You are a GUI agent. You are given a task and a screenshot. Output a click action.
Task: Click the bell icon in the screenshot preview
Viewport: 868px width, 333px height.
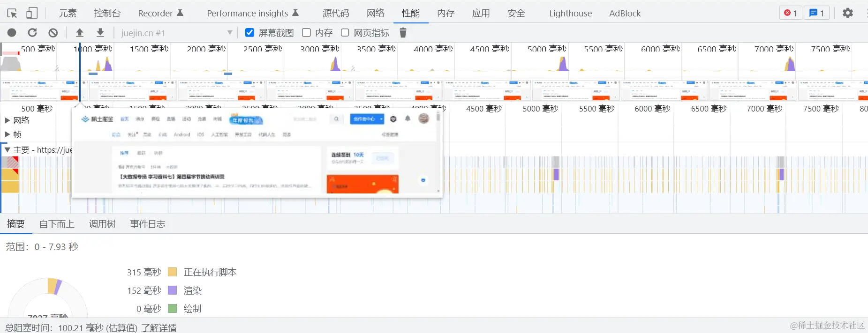pos(408,118)
